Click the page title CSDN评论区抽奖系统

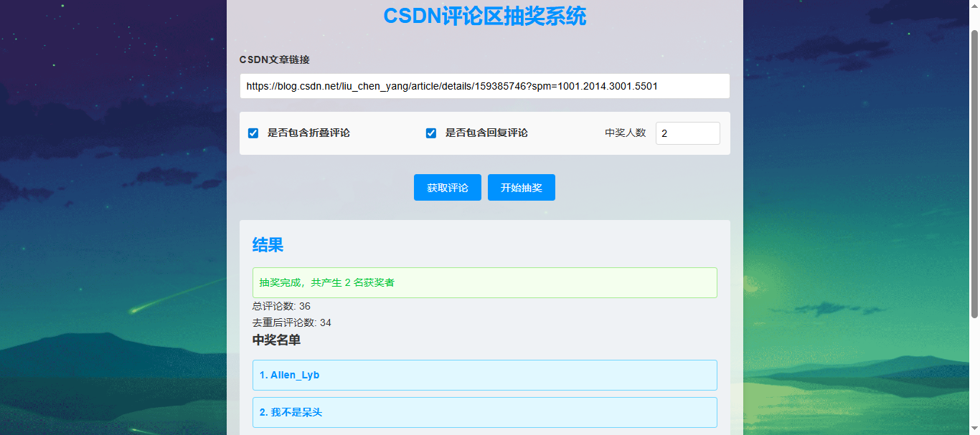point(485,16)
